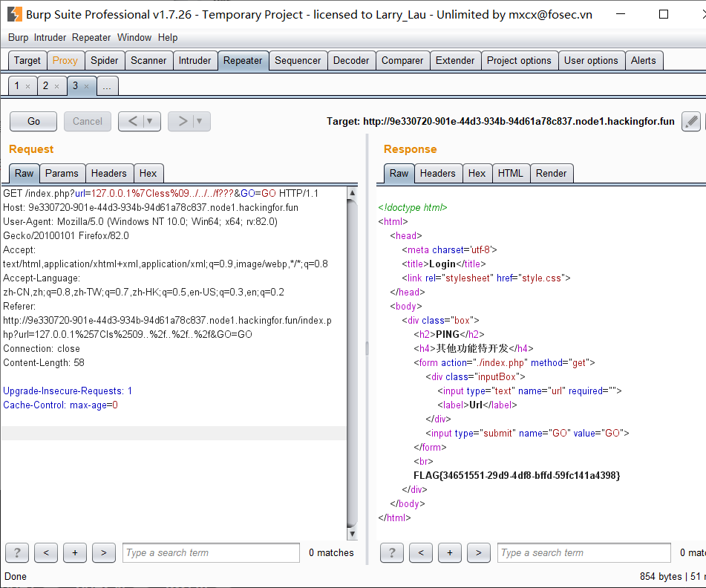The width and height of the screenshot is (706, 588).
Task: Open the User options tab
Action: click(x=591, y=60)
